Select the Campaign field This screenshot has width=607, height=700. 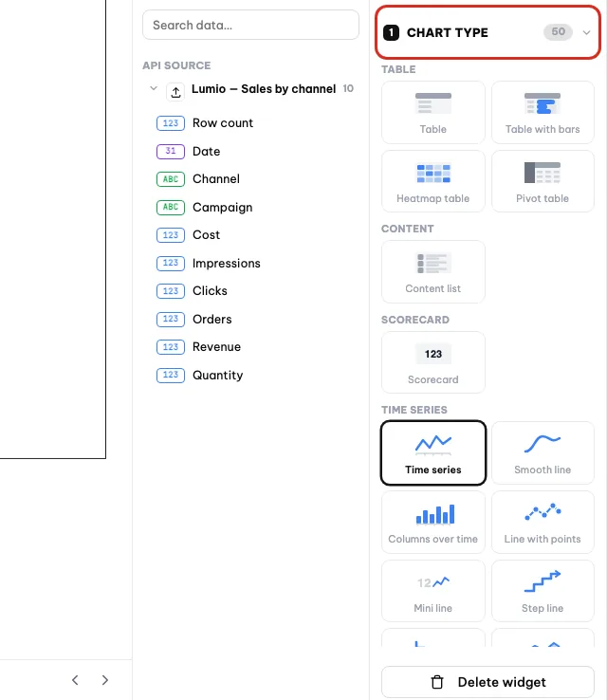[x=222, y=208]
